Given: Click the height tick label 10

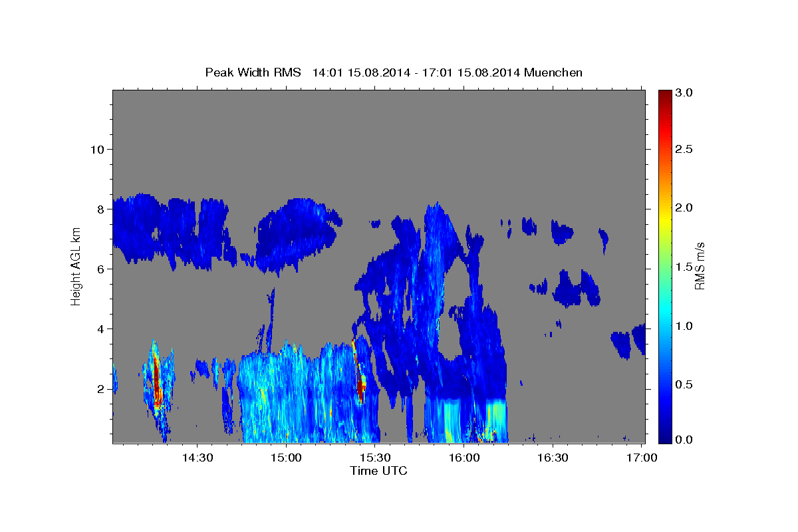Looking at the screenshot, I should coord(96,149).
